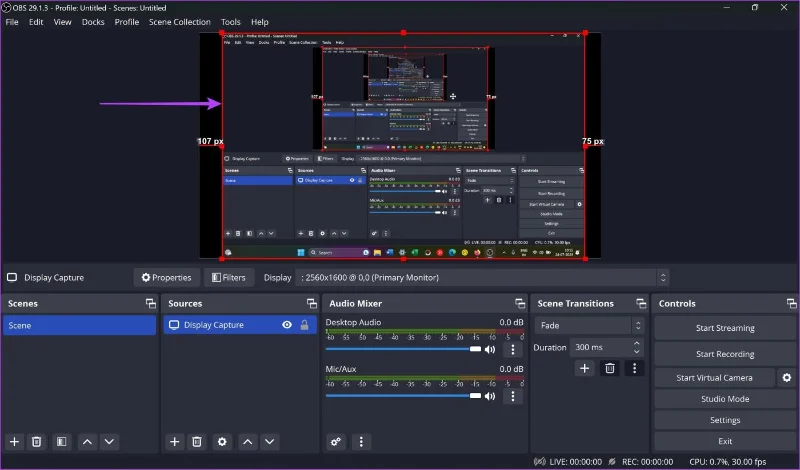This screenshot has width=800, height=470.
Task: Click Exit in the Controls panel
Action: tap(725, 441)
